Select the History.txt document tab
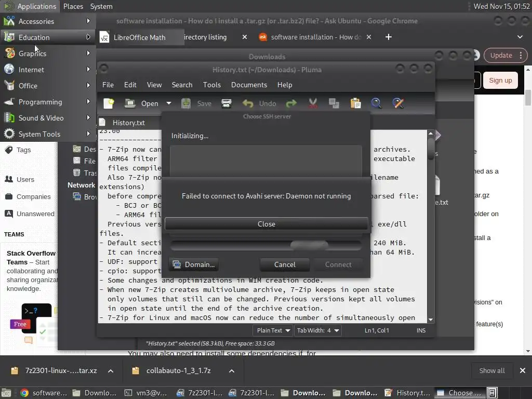 (129, 123)
